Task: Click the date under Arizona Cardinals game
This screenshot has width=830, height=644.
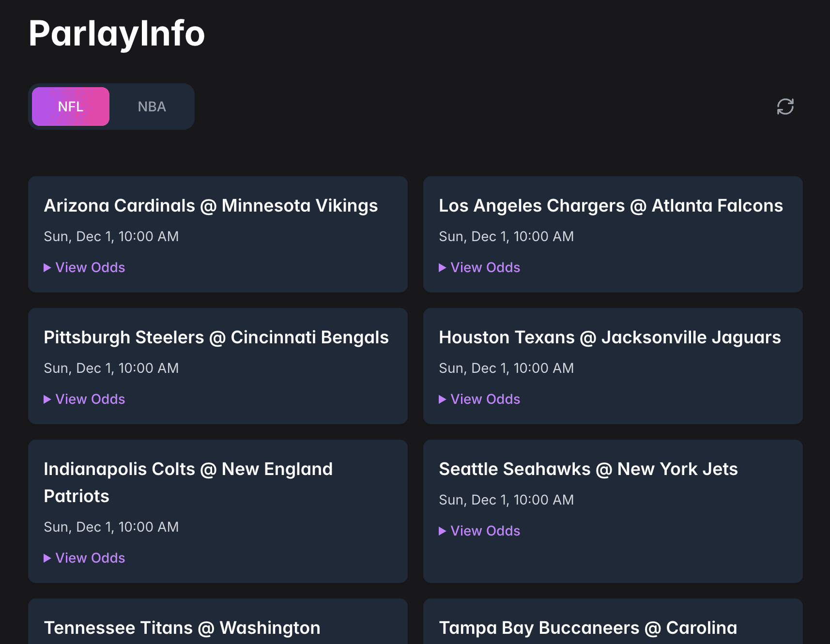Action: coord(111,236)
